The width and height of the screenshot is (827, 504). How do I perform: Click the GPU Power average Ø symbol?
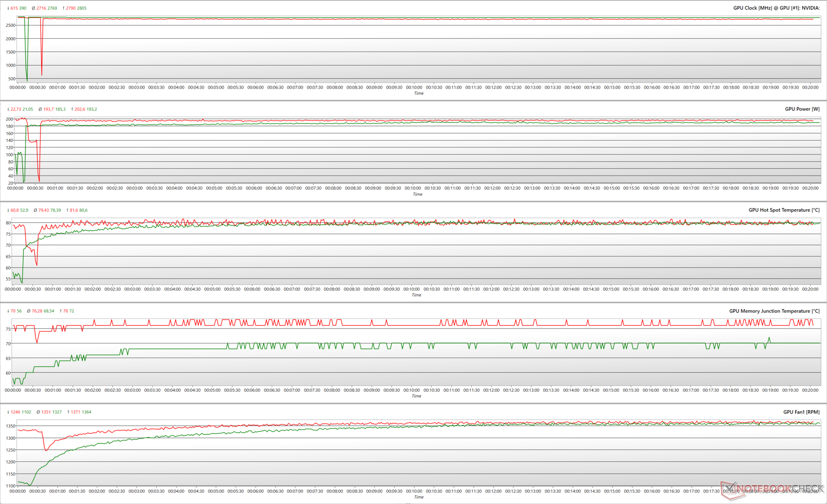point(40,109)
